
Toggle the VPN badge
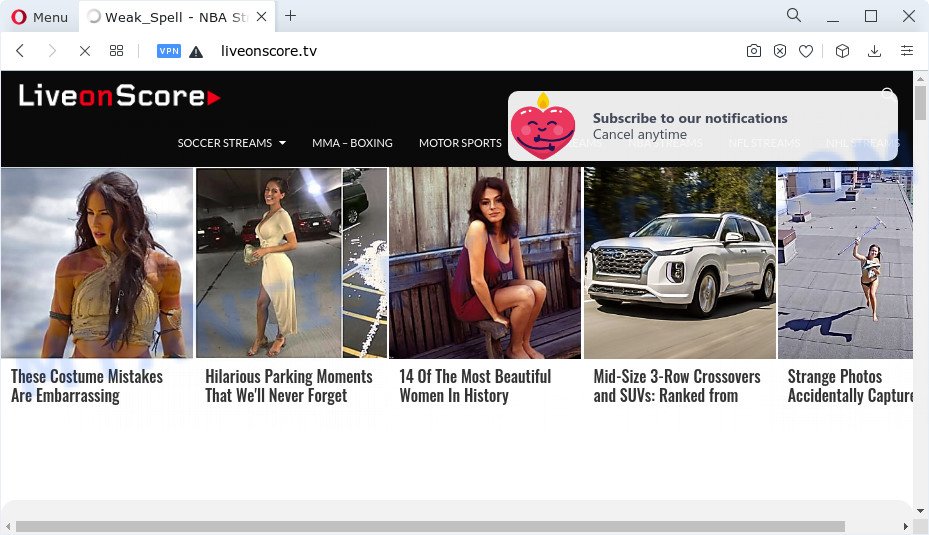click(169, 51)
